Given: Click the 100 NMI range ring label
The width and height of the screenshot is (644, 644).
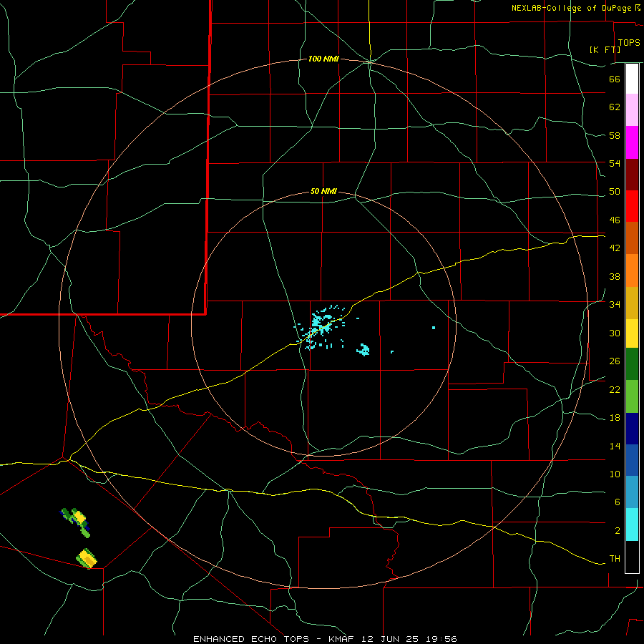Looking at the screenshot, I should click(323, 59).
